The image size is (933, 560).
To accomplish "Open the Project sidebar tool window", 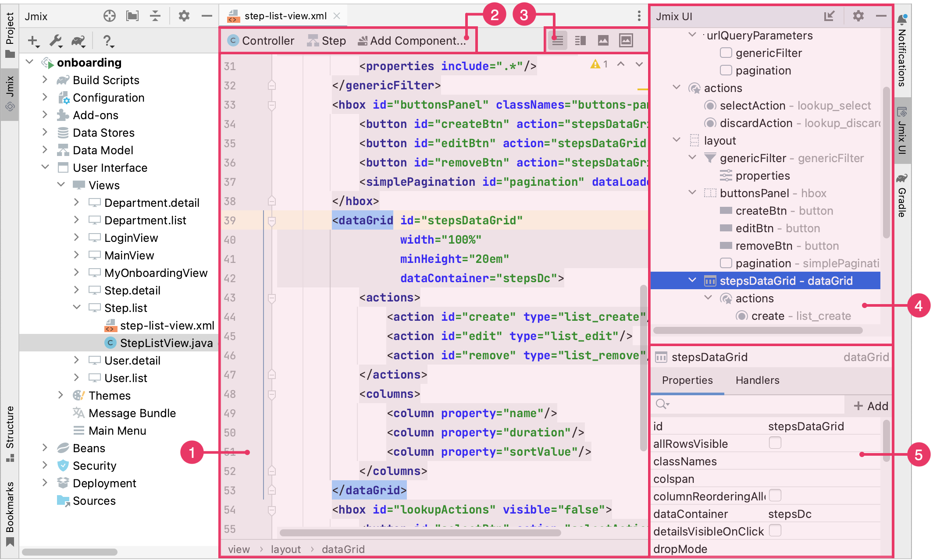I will (10, 35).
